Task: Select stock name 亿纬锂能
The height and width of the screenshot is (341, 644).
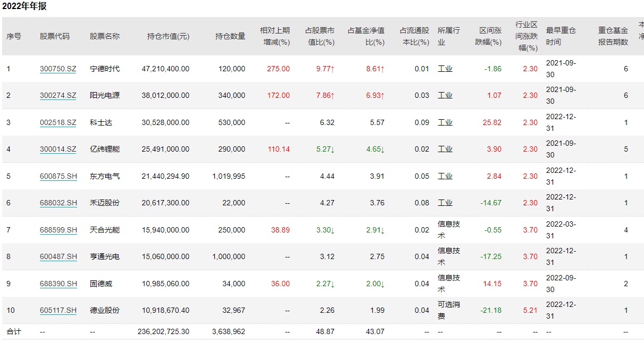Action: [x=105, y=149]
